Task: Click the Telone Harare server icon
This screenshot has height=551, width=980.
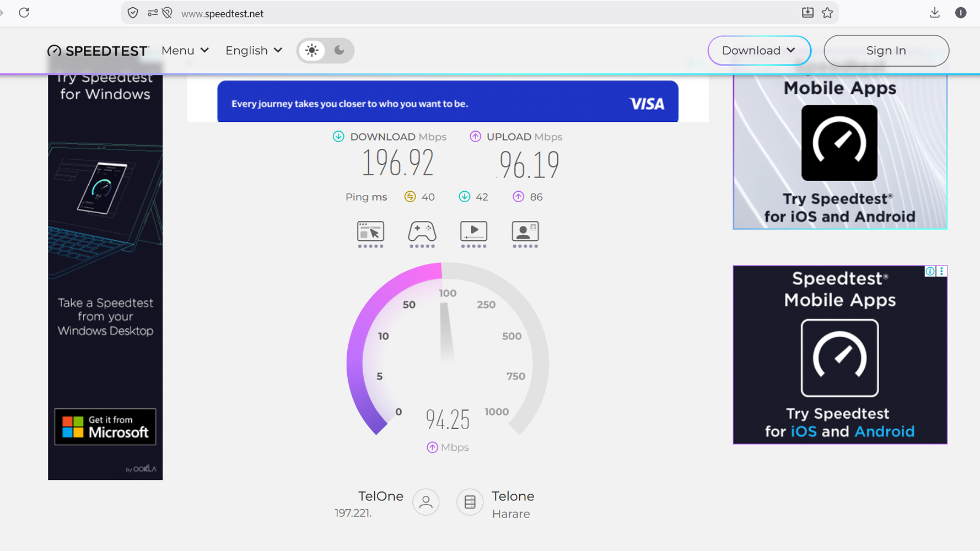Action: (470, 502)
